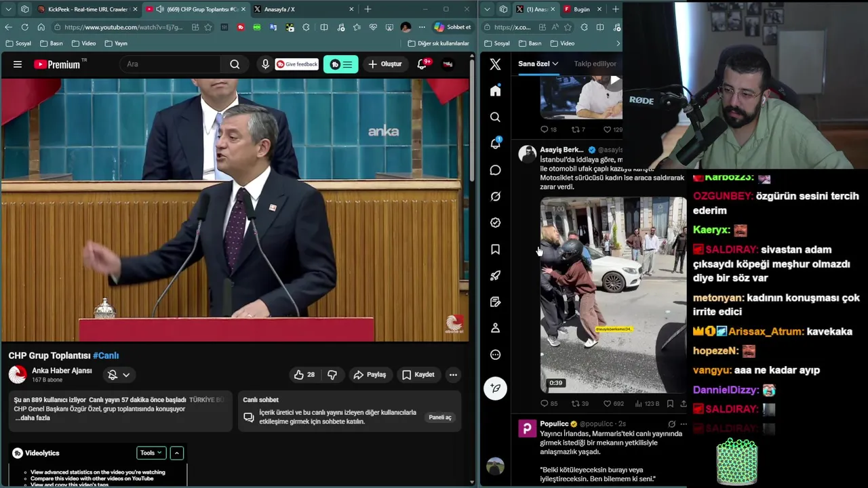The height and width of the screenshot is (488, 868).
Task: Share video with Paylaş button
Action: [370, 375]
